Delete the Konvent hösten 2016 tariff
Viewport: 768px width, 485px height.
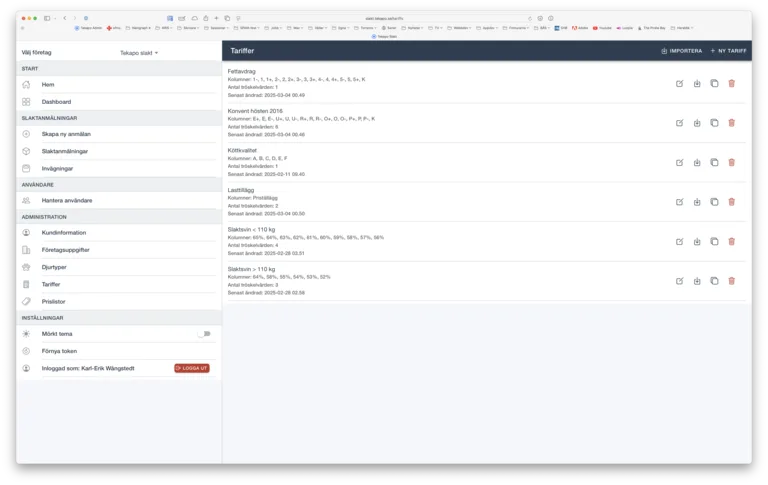(731, 123)
